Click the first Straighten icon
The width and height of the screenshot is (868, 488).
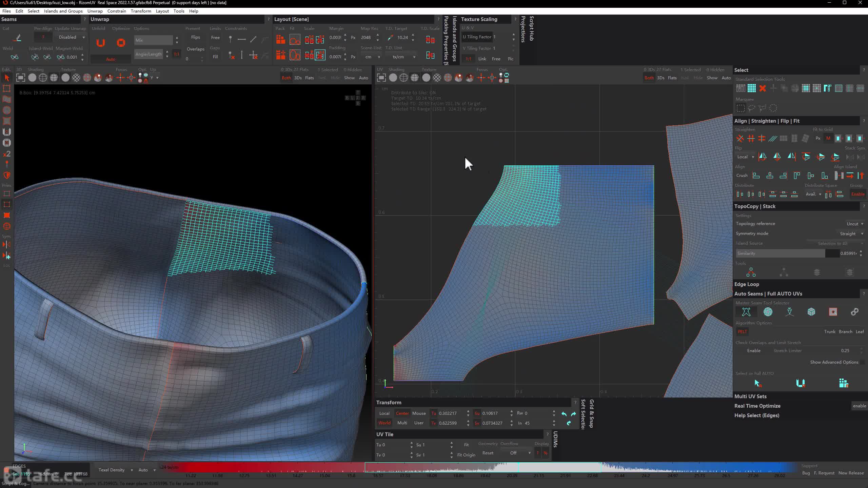740,138
